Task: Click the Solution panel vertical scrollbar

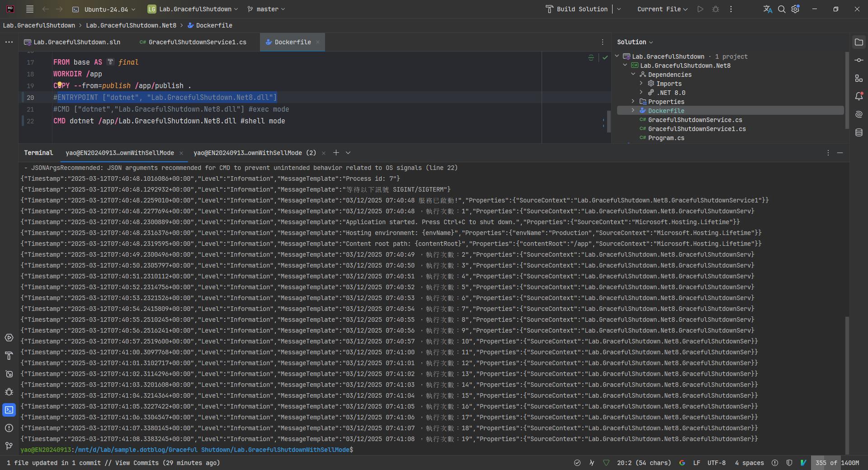Action: point(846,90)
